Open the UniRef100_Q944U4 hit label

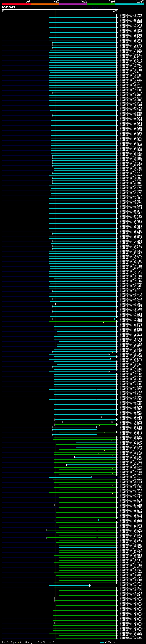[131, 22]
